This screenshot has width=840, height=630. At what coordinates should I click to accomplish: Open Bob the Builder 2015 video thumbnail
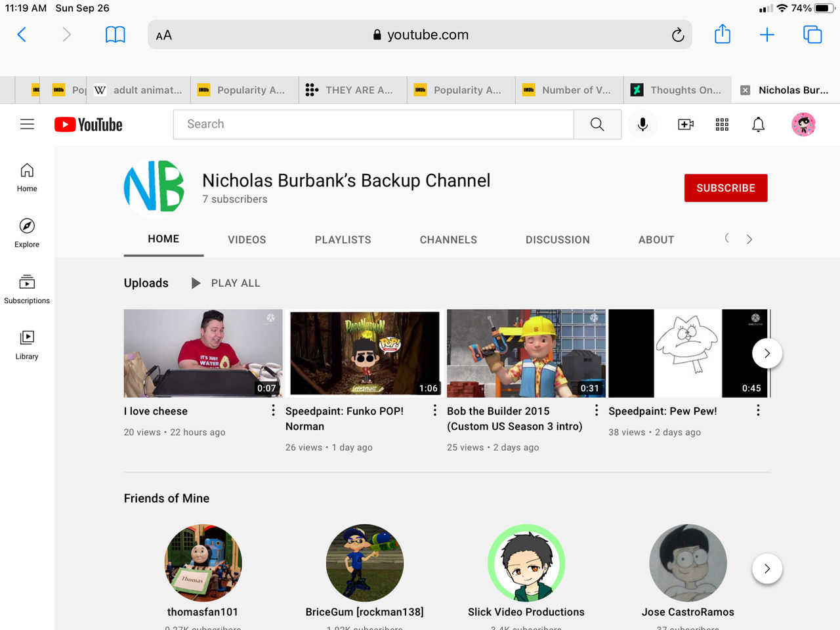tap(526, 353)
